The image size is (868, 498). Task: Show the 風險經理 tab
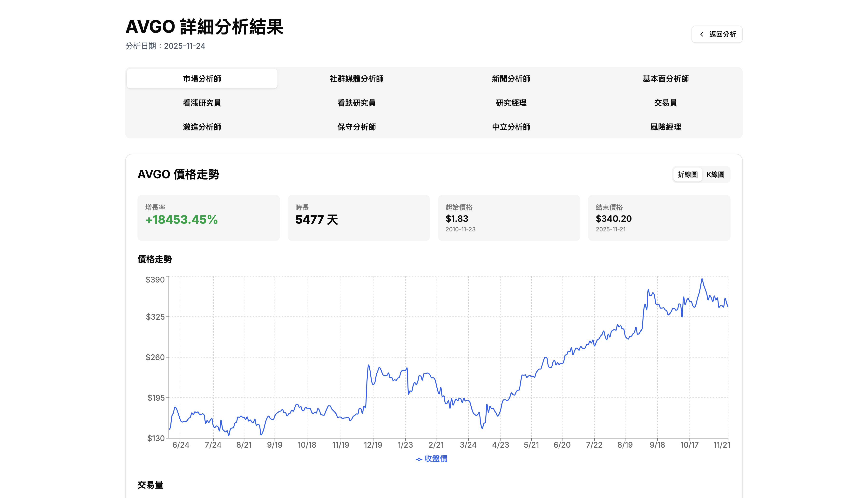[x=665, y=127]
